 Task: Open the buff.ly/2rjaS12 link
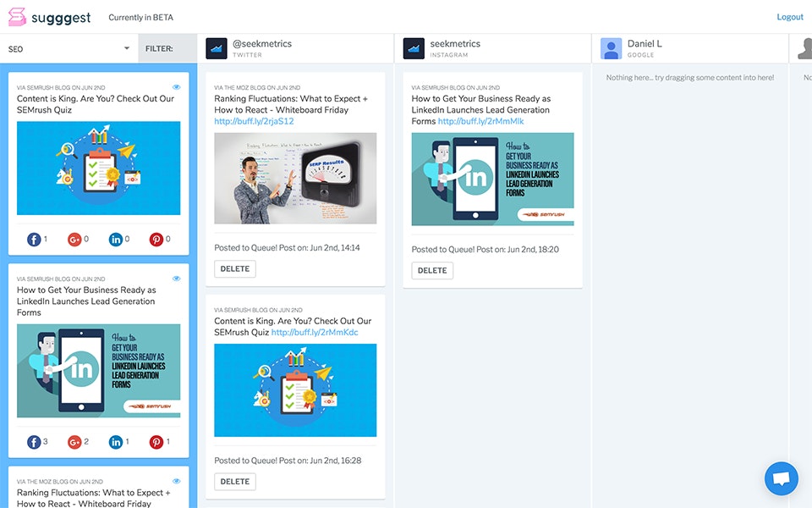click(x=254, y=121)
